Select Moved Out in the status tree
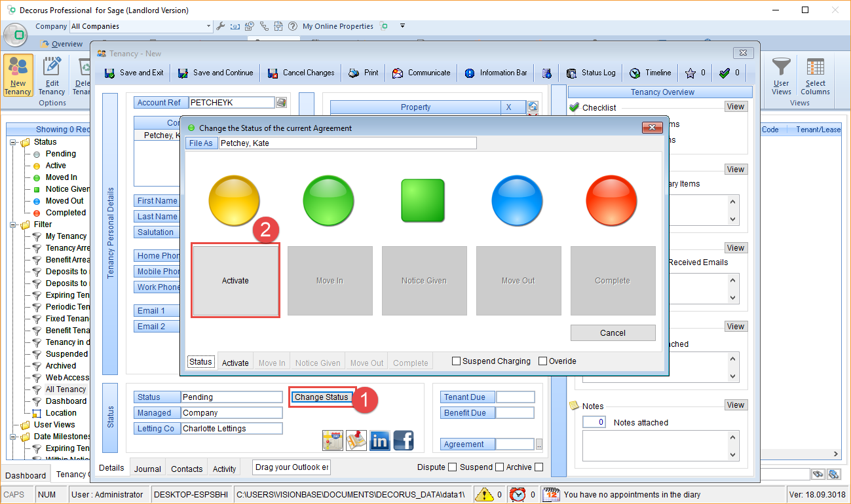The height and width of the screenshot is (504, 851). (65, 201)
